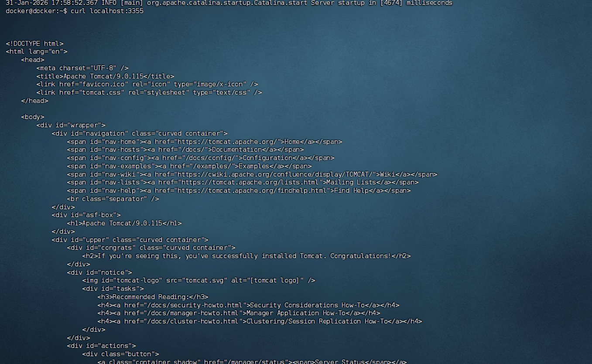Click the div id="congrats" line

[x=151, y=248]
